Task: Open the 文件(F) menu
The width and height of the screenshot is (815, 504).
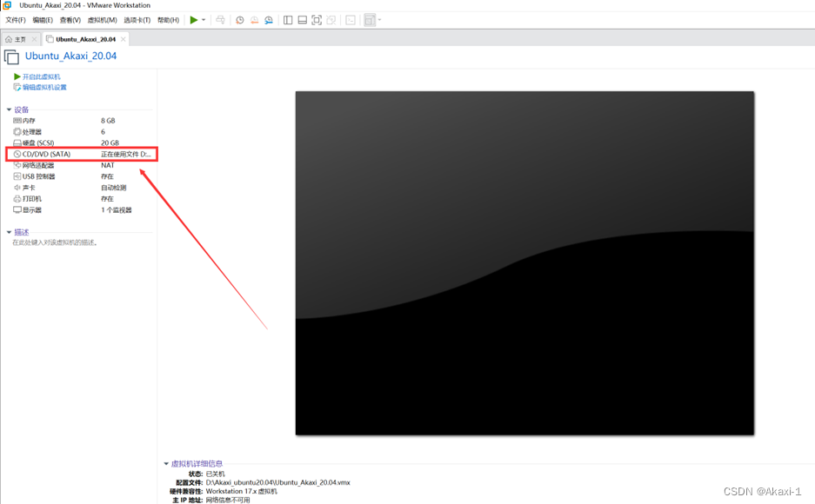Action: coord(16,20)
